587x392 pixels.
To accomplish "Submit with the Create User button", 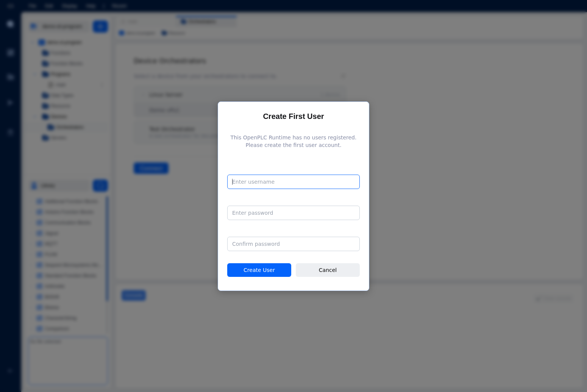I will tap(259, 270).
